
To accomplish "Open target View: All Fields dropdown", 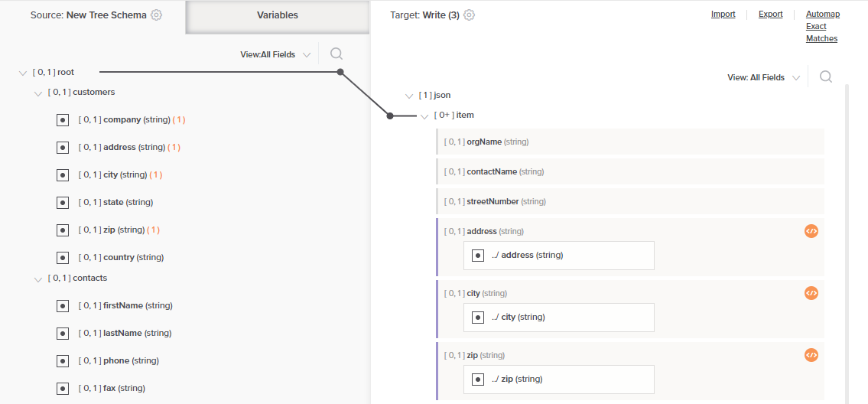I will 763,77.
